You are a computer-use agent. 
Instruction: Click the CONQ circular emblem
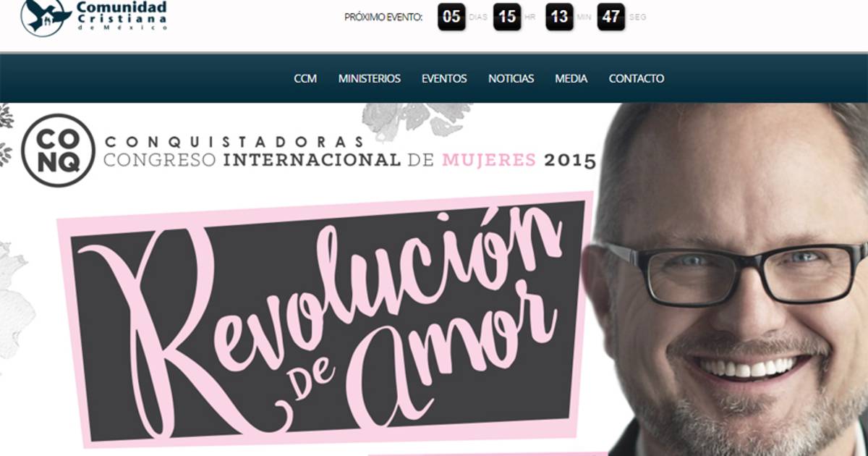click(x=59, y=151)
